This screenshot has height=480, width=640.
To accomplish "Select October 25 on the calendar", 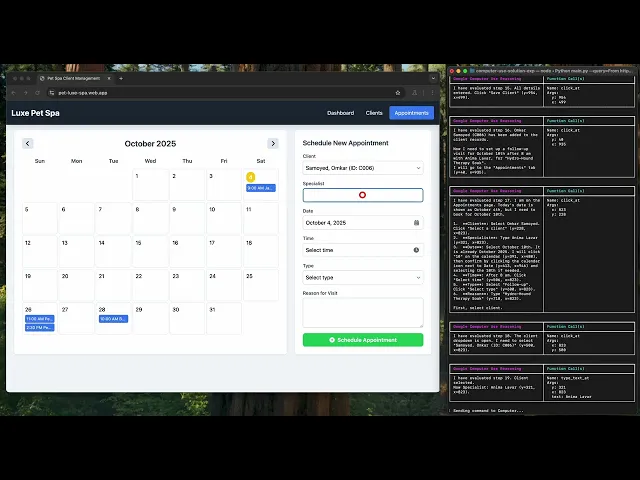I will 261,285.
